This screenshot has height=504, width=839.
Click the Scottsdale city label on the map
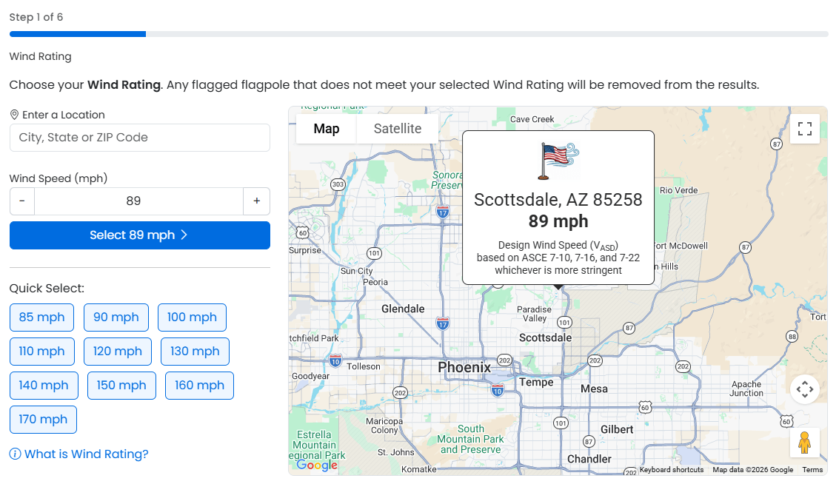click(x=545, y=337)
